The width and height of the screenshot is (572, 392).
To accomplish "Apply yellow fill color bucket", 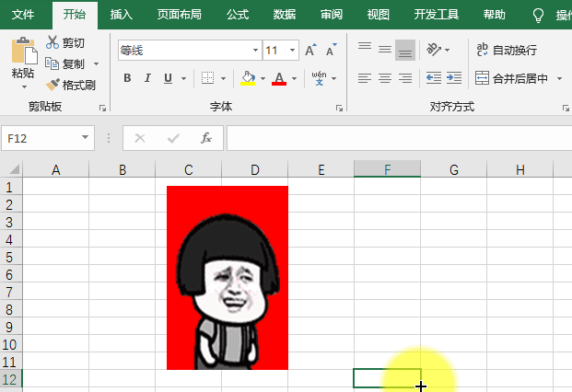I will [x=248, y=78].
